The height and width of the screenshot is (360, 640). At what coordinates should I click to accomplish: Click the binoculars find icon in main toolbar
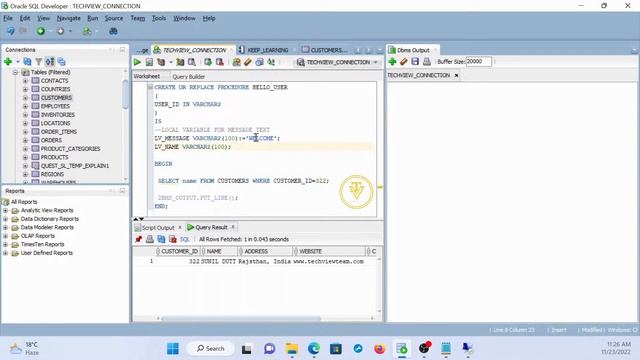coord(113,31)
